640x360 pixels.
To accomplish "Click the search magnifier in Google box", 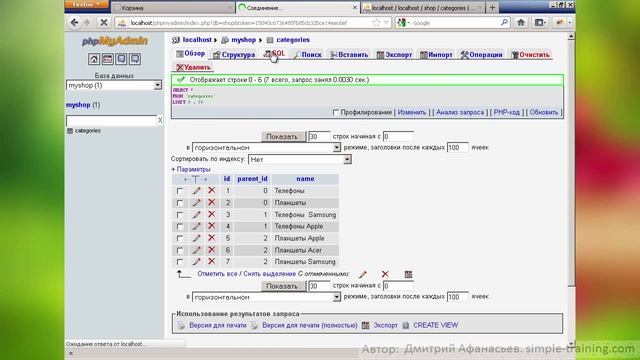I will [504, 23].
